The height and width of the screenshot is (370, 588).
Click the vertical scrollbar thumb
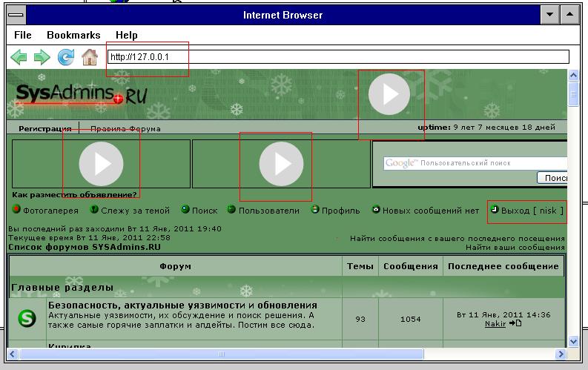pyautogui.click(x=573, y=94)
